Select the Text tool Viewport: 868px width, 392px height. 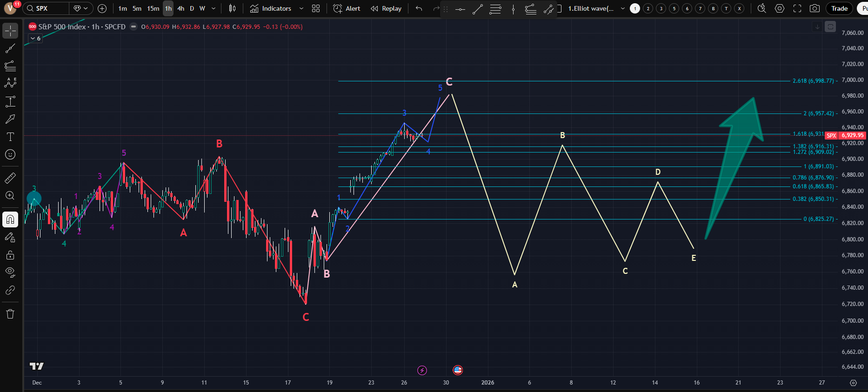click(x=10, y=137)
